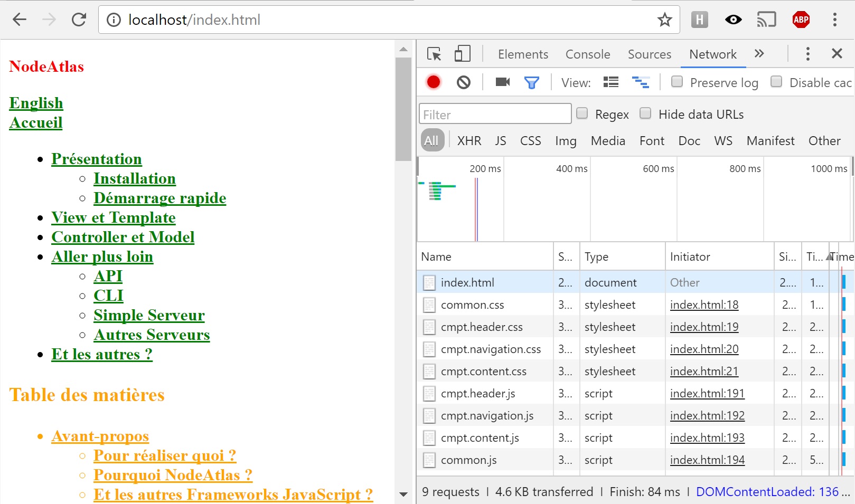Click in the network Filter text field

(x=495, y=114)
